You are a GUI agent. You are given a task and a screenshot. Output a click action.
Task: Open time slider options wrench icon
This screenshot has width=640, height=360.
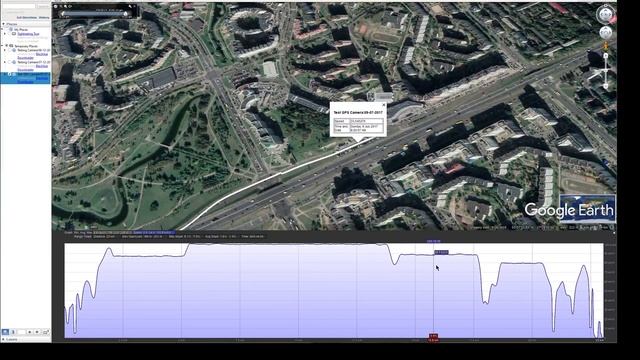130,6
